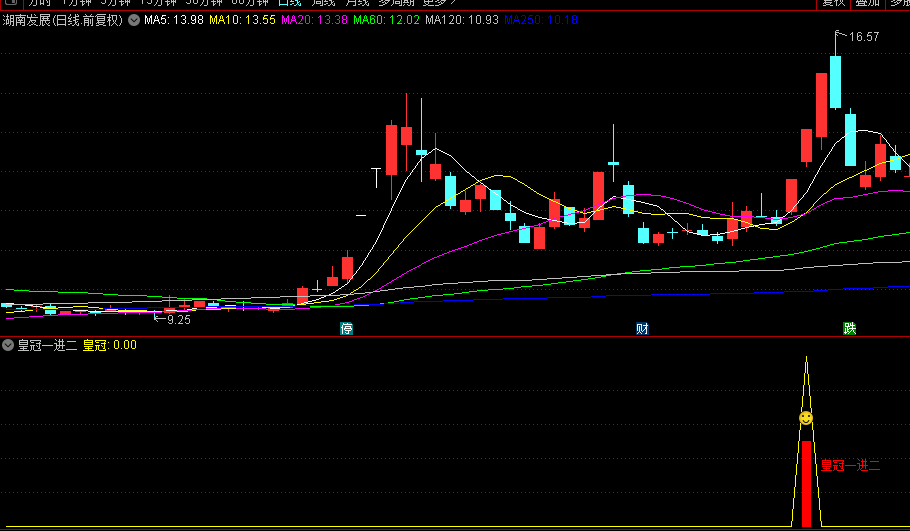Select the green MA60: 12.02 label

point(387,20)
